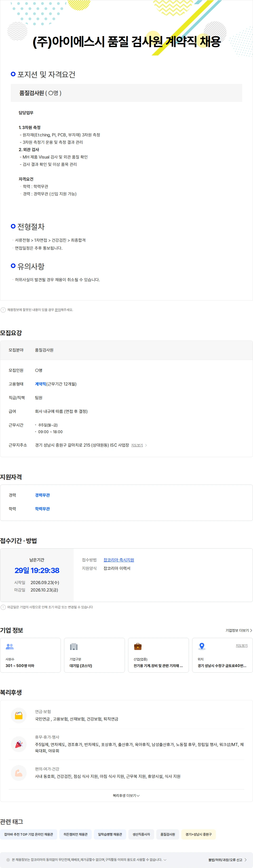Select tag 경기>성남시 중원구
253x868 pixels.
199,834
